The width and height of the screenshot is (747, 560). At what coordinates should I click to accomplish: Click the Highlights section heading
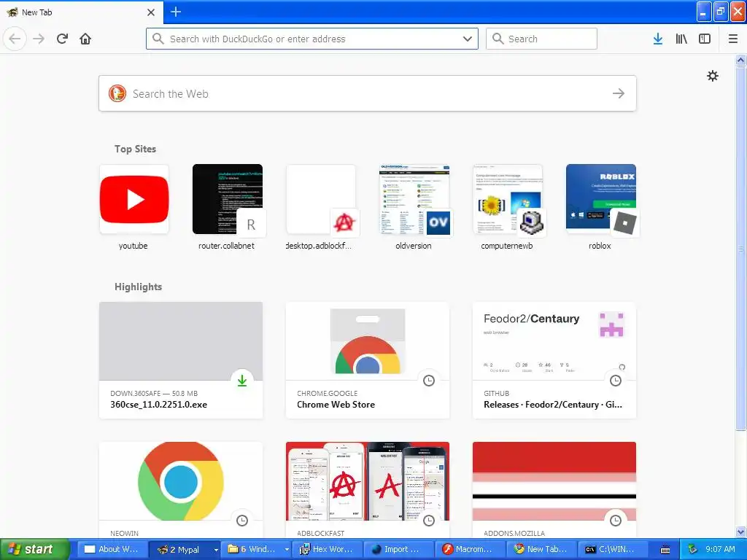tap(138, 287)
